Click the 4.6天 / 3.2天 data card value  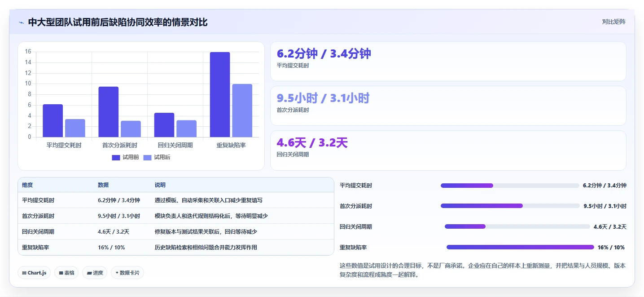pyautogui.click(x=312, y=143)
